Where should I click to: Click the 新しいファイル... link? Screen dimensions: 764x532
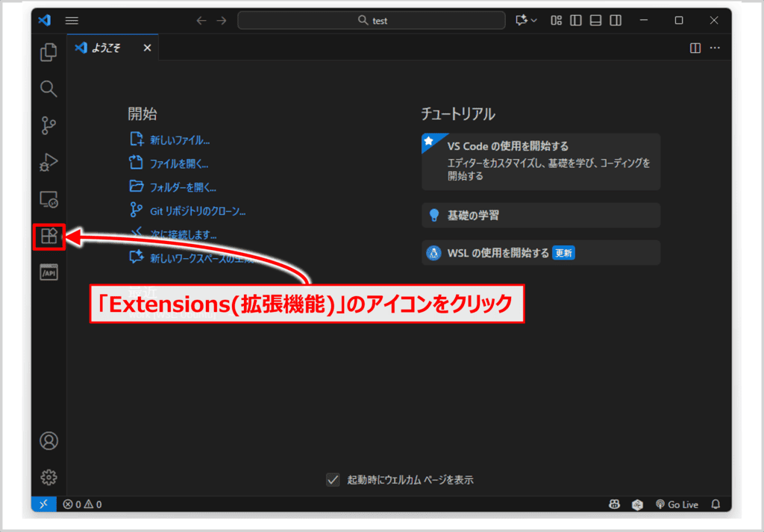(x=179, y=140)
